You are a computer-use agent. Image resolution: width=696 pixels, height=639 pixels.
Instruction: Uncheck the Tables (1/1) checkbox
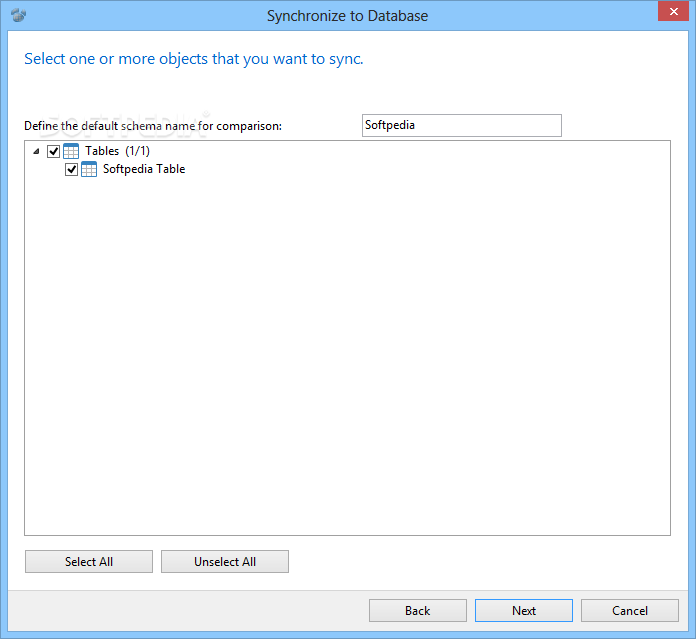coord(53,151)
